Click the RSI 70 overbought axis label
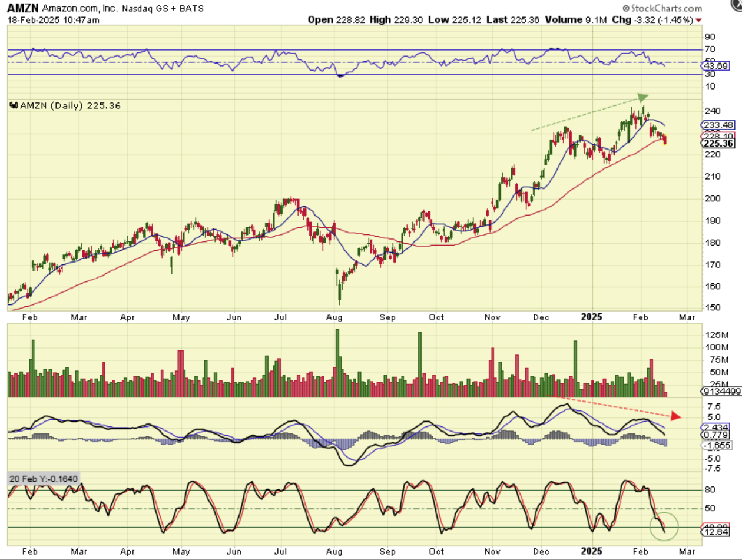Viewport: 742px width, 560px height. pyautogui.click(x=710, y=49)
